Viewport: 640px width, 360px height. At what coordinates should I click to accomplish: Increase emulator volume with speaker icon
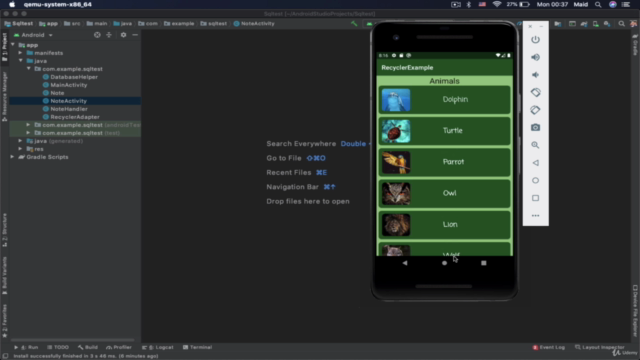click(x=535, y=57)
